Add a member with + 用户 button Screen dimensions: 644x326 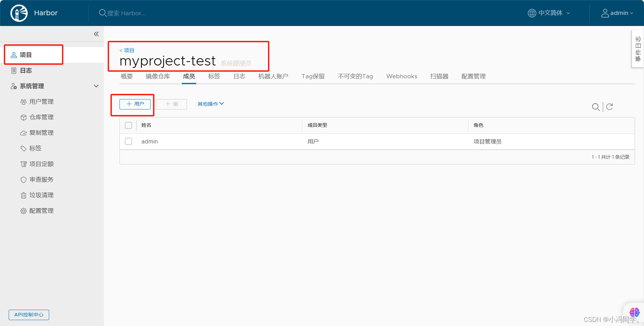[135, 104]
